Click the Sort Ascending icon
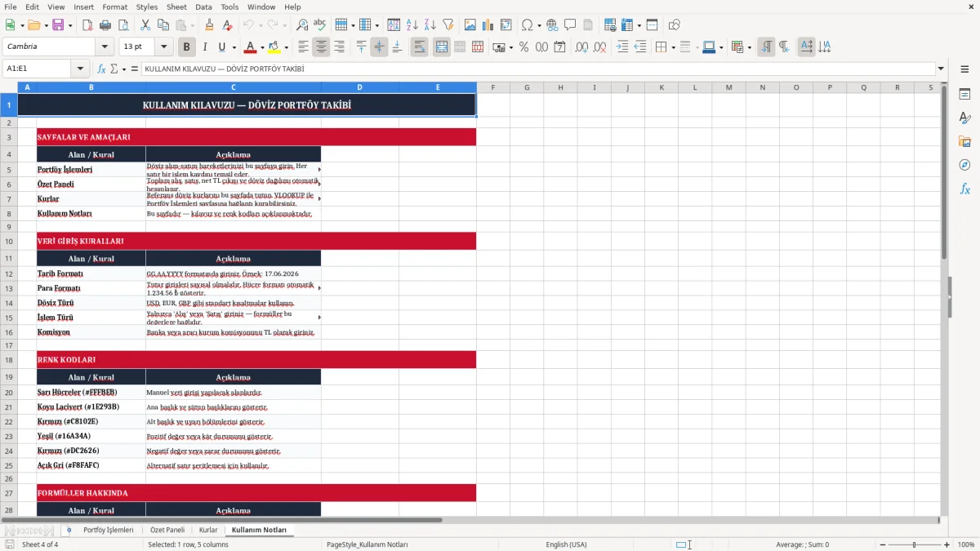980x551 pixels. coord(412,25)
